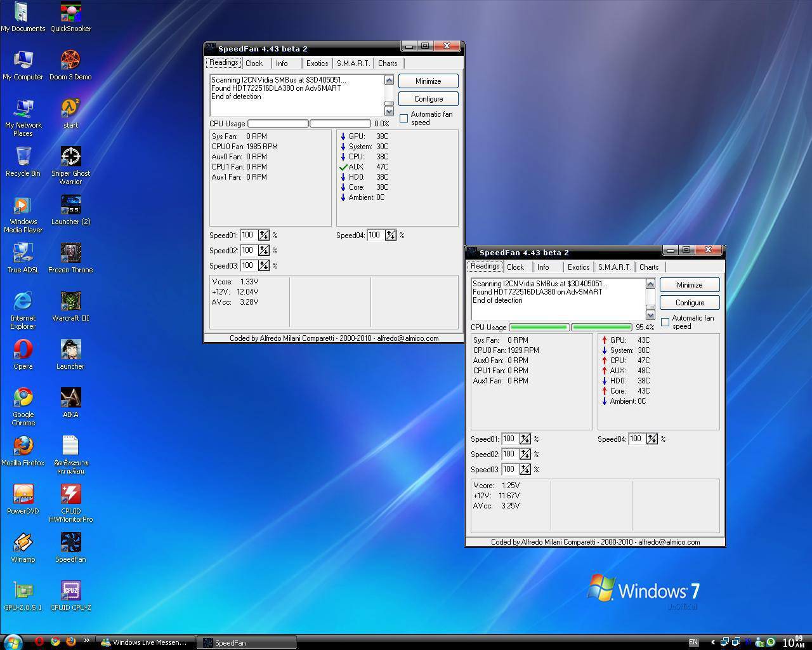Click Minimize button in upper SpeedFan window

coord(428,81)
